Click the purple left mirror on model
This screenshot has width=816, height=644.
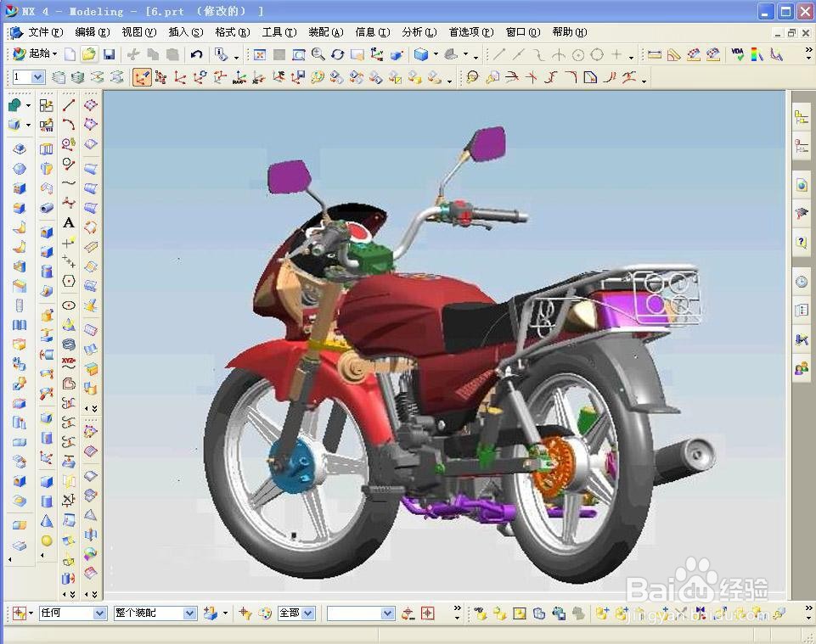click(290, 176)
